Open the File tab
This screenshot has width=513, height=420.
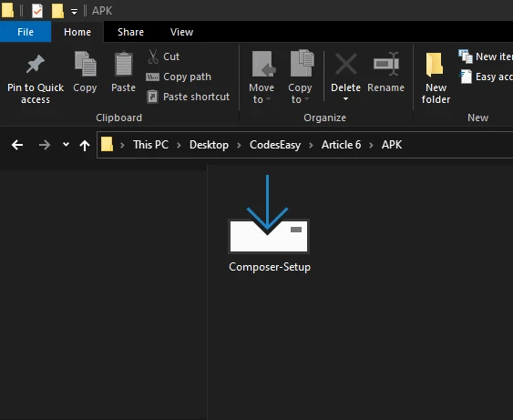26,32
